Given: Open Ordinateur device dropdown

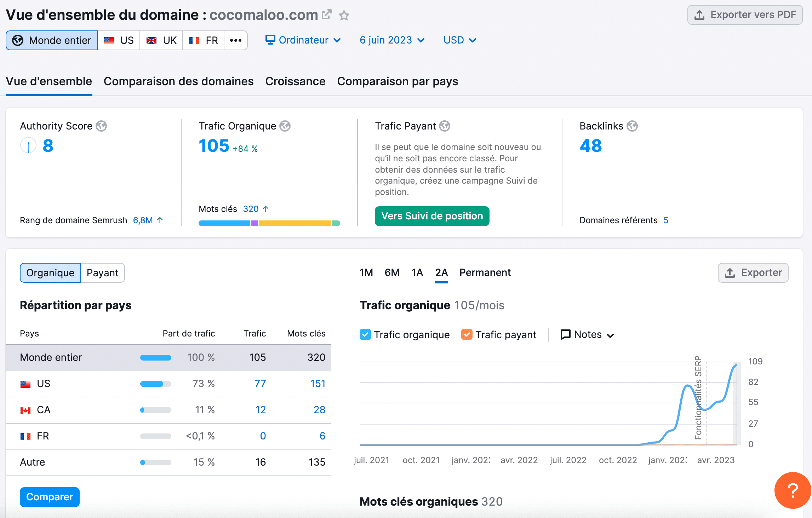Looking at the screenshot, I should [x=303, y=40].
